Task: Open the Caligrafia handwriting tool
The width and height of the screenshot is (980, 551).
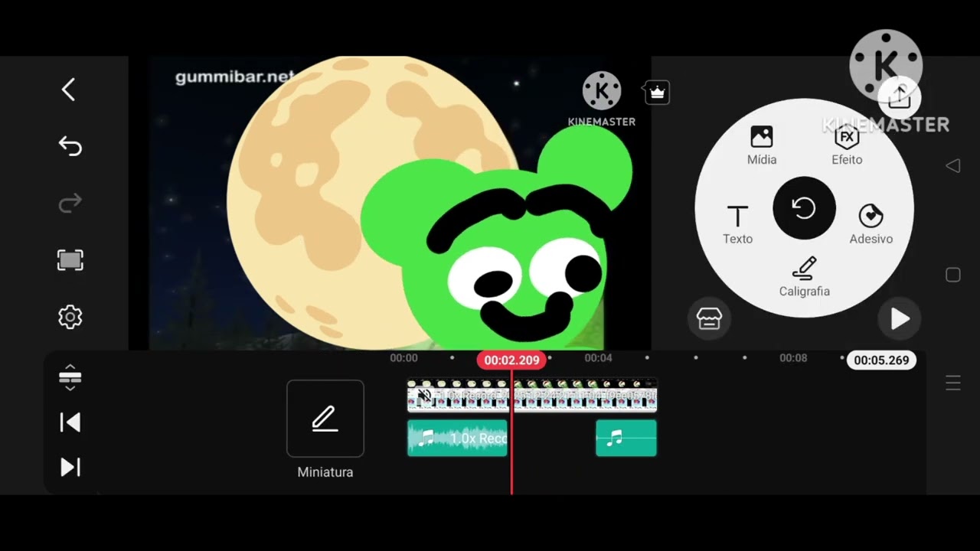Action: tap(804, 277)
